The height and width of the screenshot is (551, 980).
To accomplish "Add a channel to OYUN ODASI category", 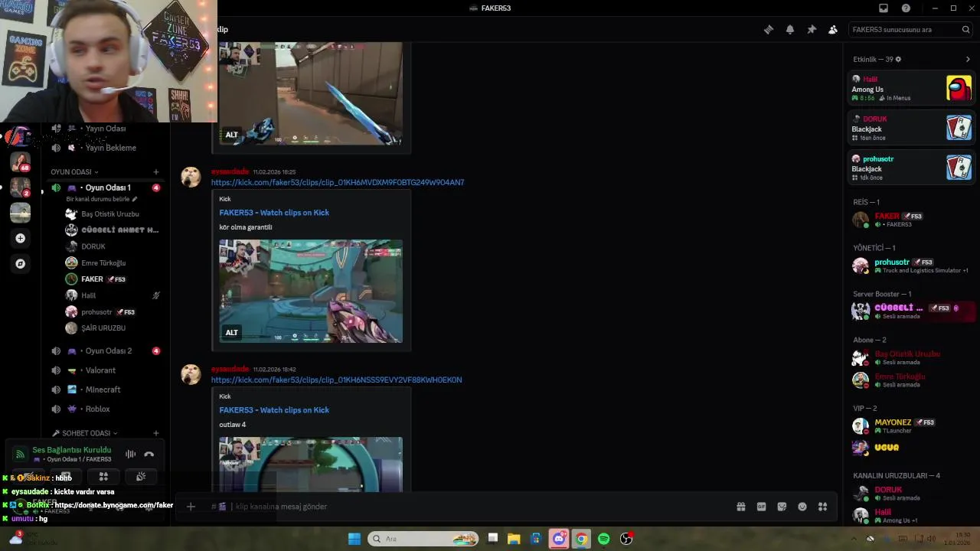I will tap(156, 171).
